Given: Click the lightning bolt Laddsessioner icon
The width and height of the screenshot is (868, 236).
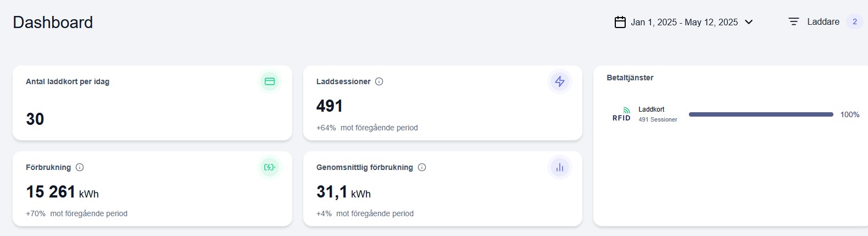Looking at the screenshot, I should 560,81.
